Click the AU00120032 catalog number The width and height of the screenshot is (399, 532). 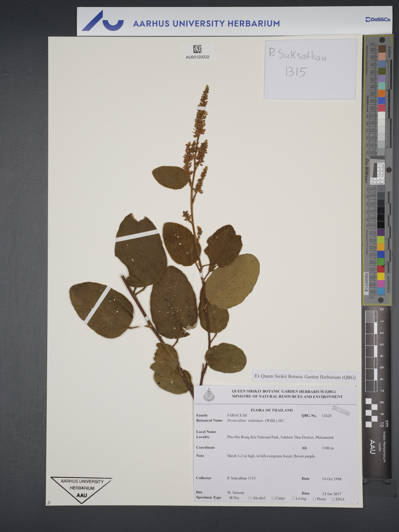pos(197,57)
